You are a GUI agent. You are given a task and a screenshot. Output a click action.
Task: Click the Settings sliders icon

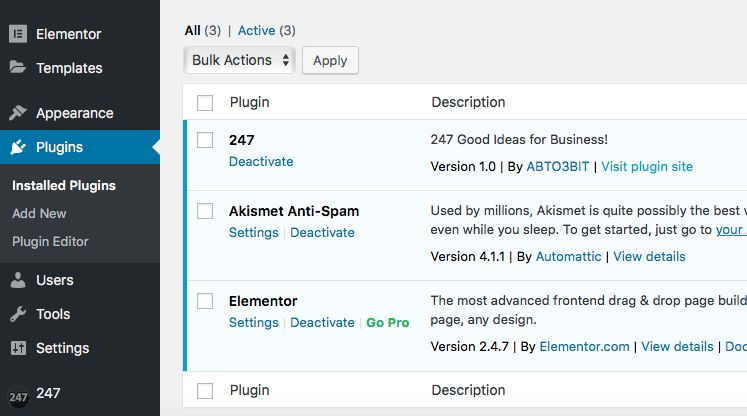tap(18, 348)
